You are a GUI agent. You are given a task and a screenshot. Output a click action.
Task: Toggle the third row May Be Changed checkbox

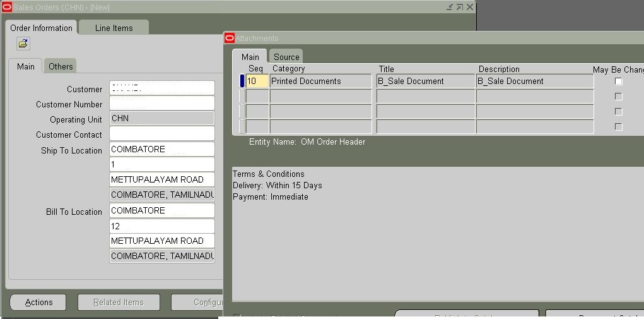pos(618,112)
